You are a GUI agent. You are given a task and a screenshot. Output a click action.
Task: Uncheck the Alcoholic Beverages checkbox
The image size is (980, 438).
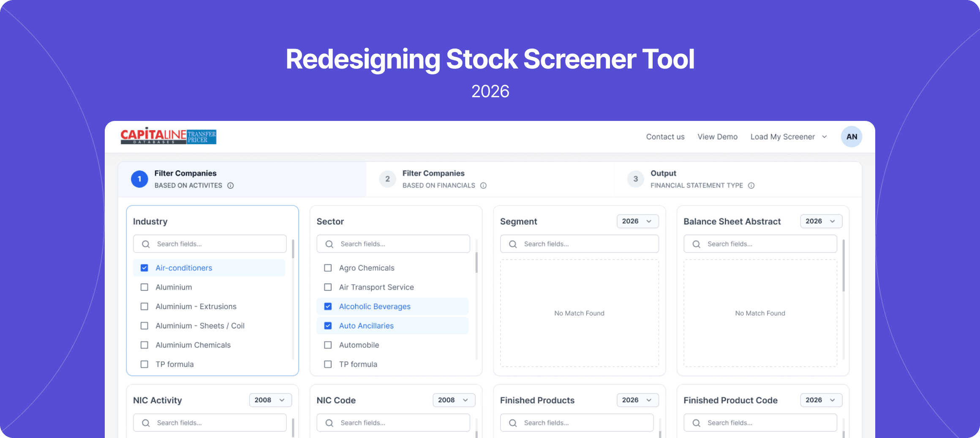(328, 307)
